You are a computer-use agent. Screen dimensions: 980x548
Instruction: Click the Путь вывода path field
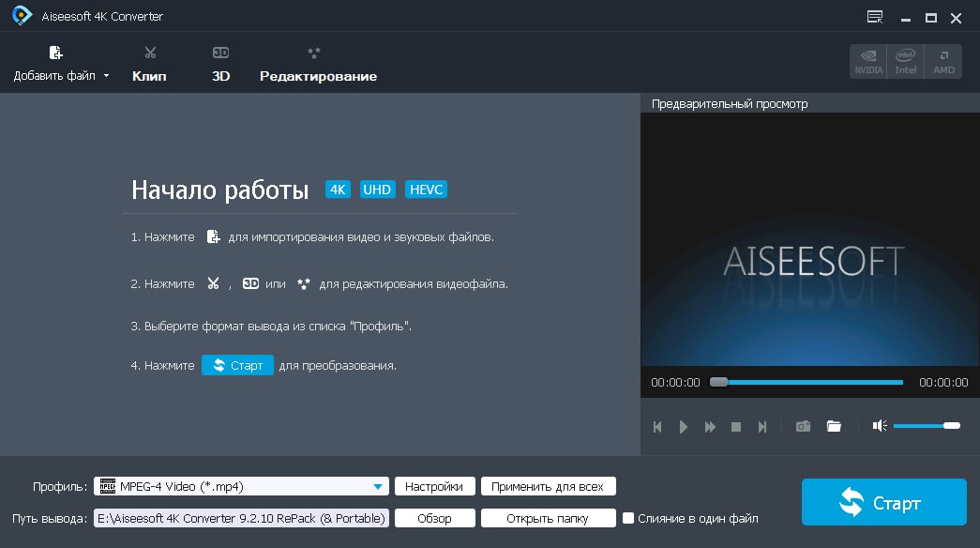tap(241, 518)
